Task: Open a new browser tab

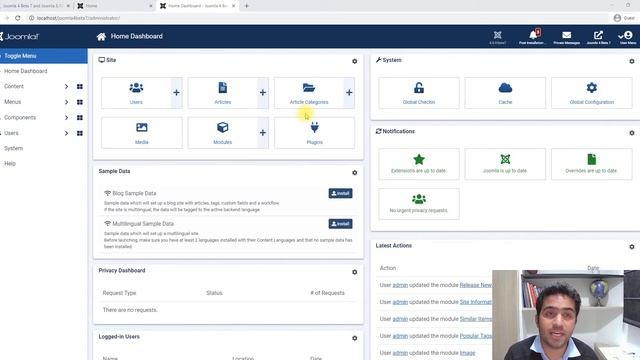Action: 247,6
